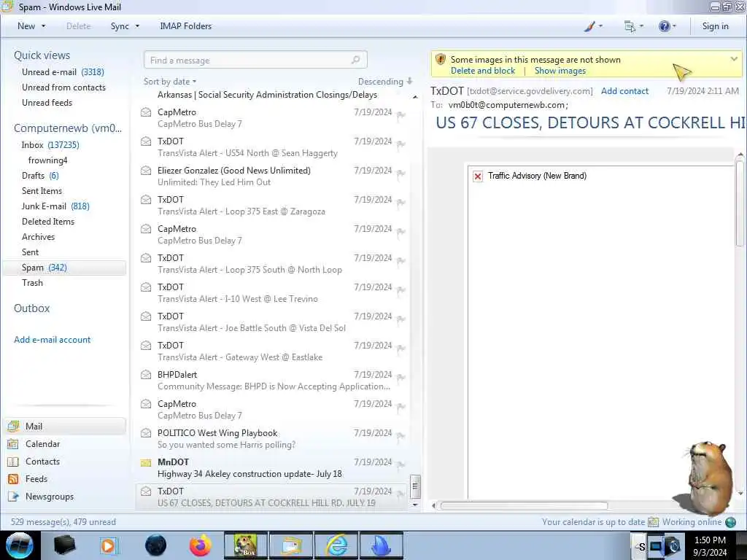
Task: Open the Calendar icon in navigation pane
Action: (13, 444)
